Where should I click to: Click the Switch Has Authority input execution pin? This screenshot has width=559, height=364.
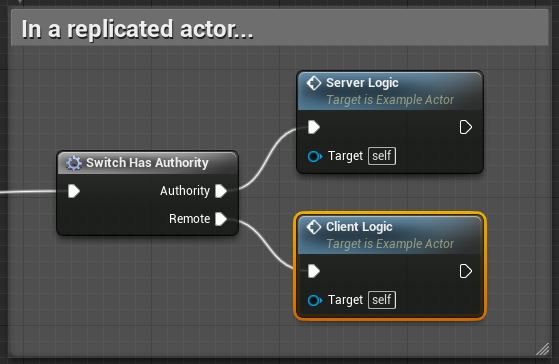click(74, 191)
